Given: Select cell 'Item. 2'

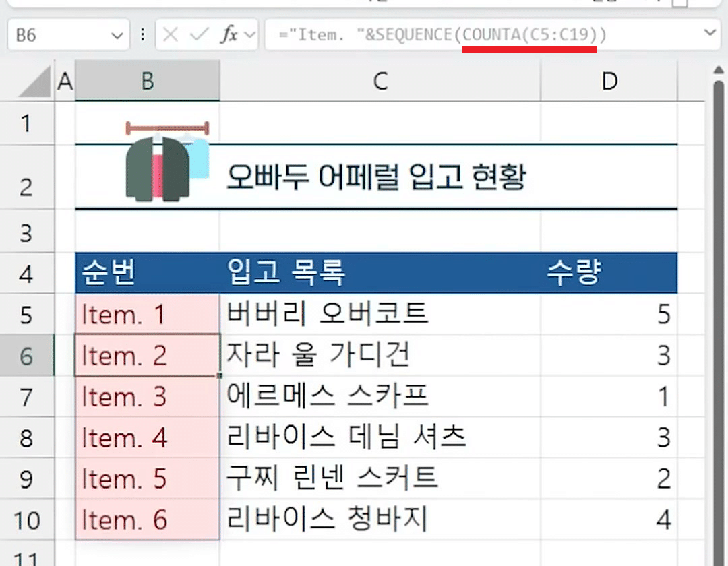Looking at the screenshot, I should coord(147,355).
